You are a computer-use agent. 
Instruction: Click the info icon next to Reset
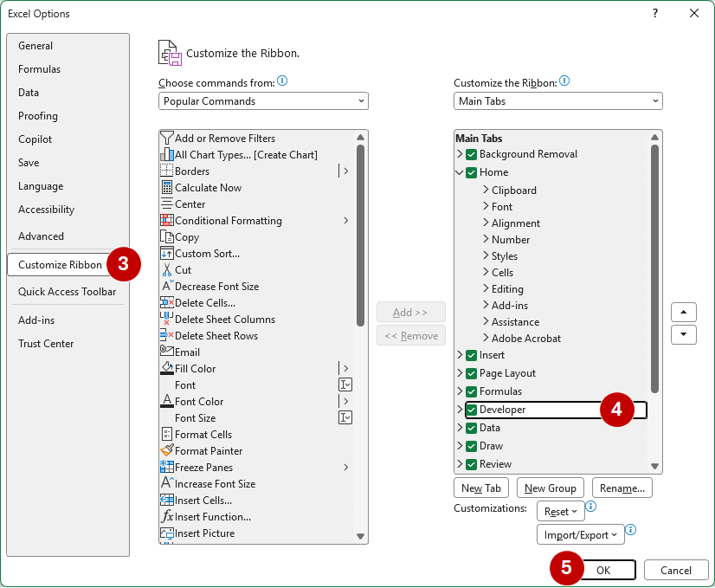[590, 507]
